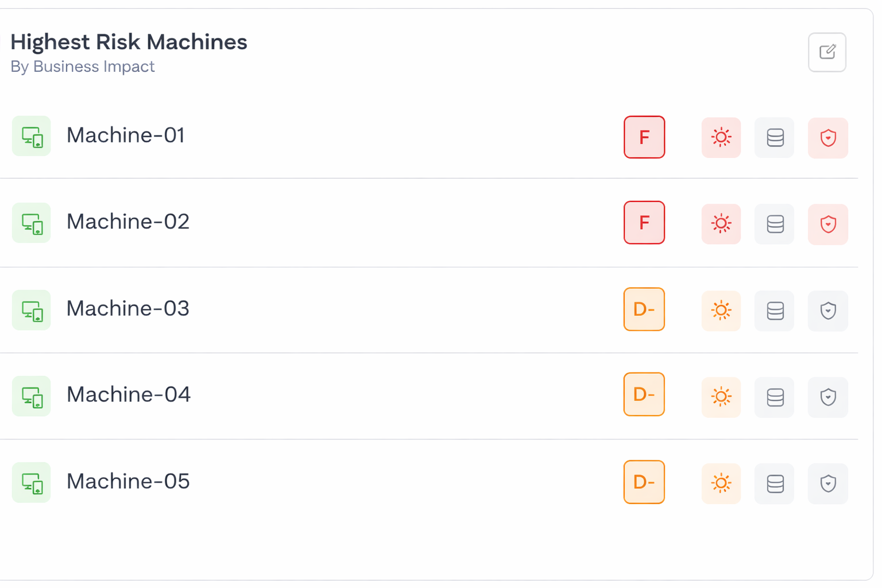Click the red shield icon for Machine-02
Image resolution: width=882 pixels, height=588 pixels.
(827, 224)
